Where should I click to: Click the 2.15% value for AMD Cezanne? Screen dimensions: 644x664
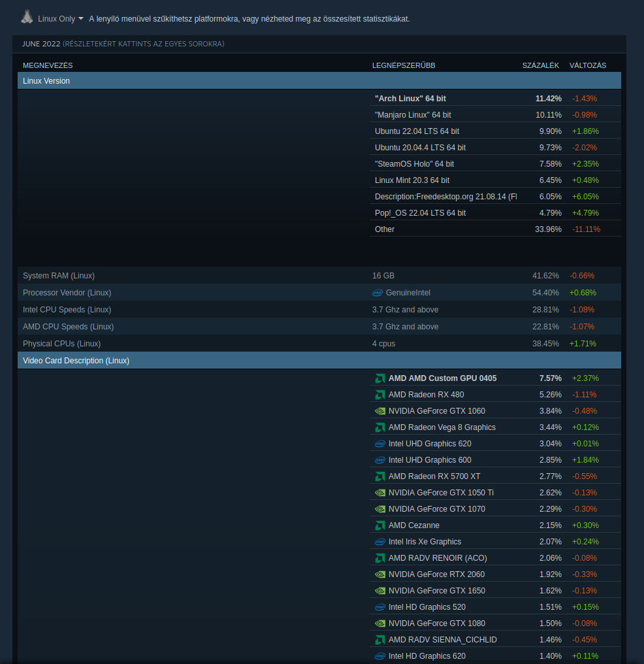point(551,525)
